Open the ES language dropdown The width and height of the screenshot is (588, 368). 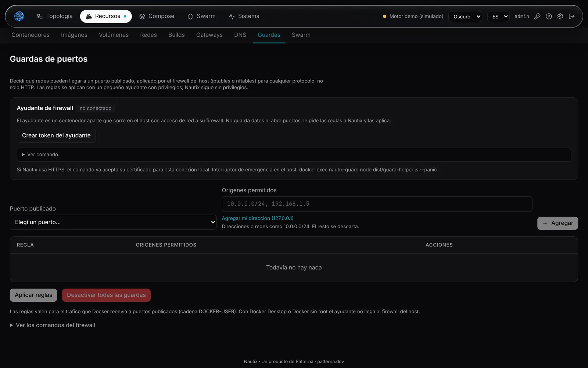tap(498, 17)
